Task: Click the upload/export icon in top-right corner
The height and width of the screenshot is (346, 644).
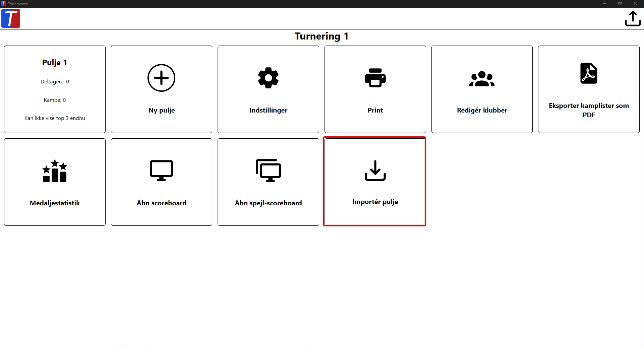Action: click(633, 18)
